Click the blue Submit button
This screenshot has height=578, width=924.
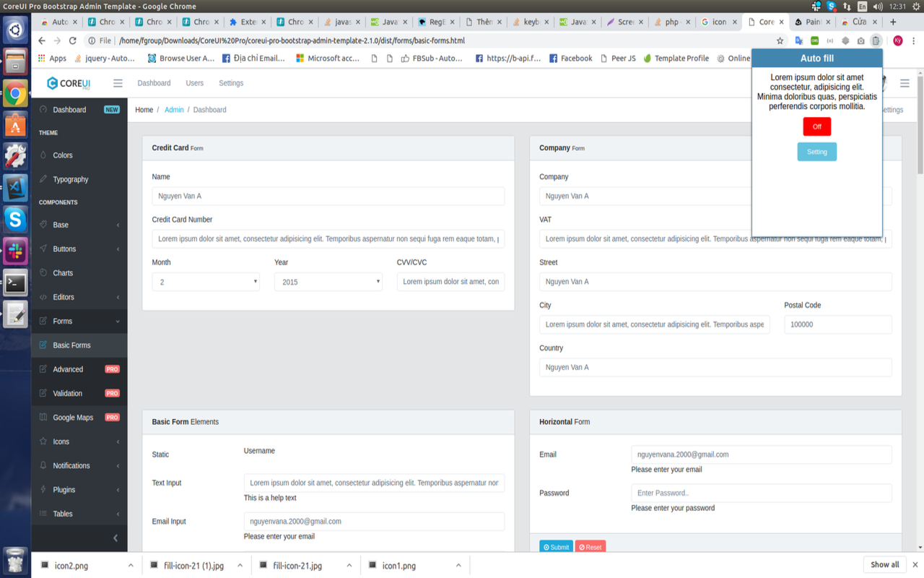pos(556,547)
